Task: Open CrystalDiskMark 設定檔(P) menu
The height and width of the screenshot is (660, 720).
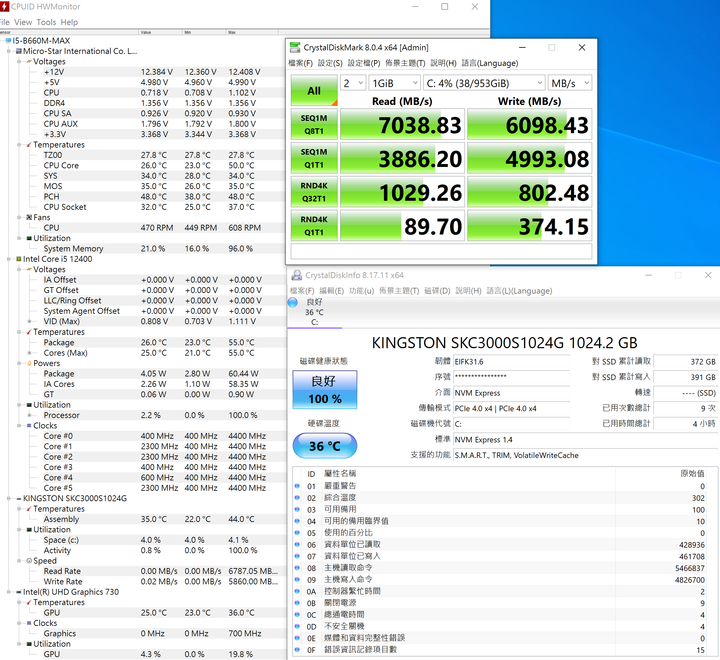Action: 364,63
